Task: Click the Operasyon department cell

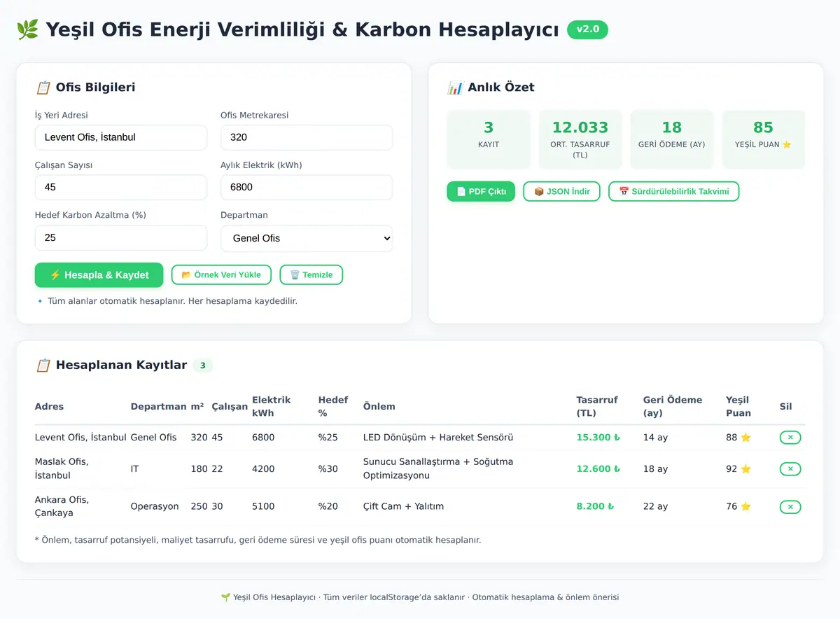Action: pos(155,507)
